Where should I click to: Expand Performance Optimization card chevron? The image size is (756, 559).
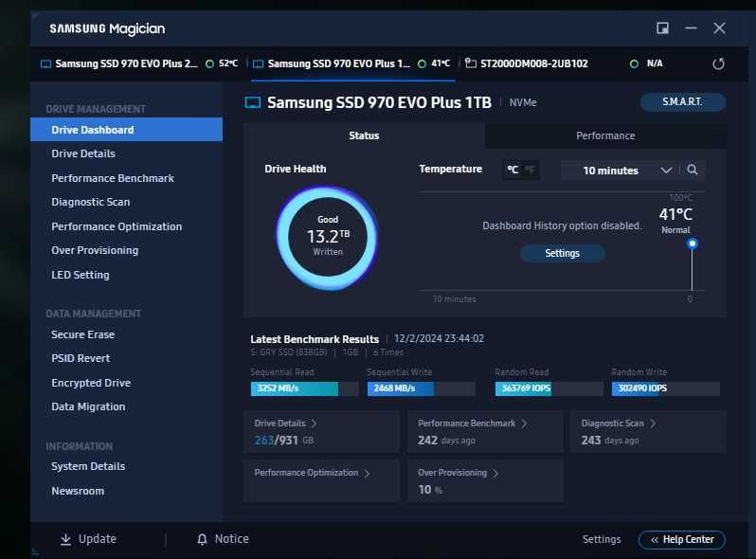367,473
